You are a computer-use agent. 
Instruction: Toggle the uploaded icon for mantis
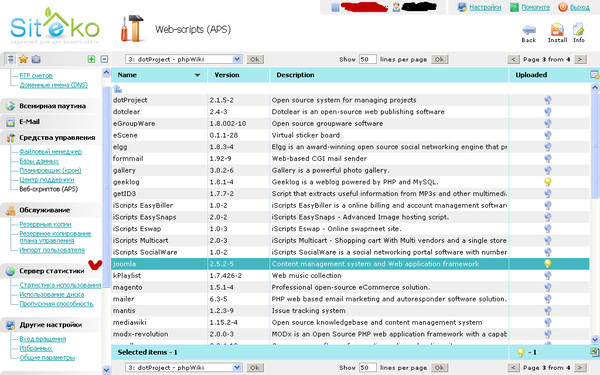pos(548,310)
